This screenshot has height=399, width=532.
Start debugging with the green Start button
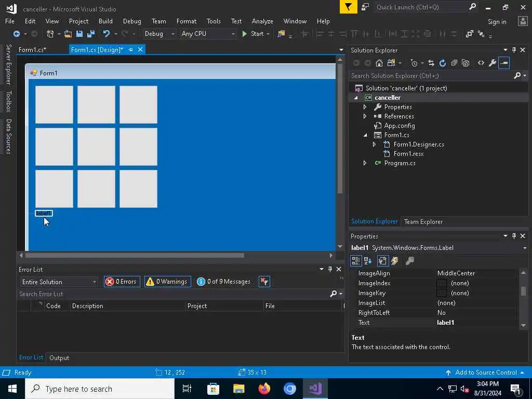tap(253, 34)
